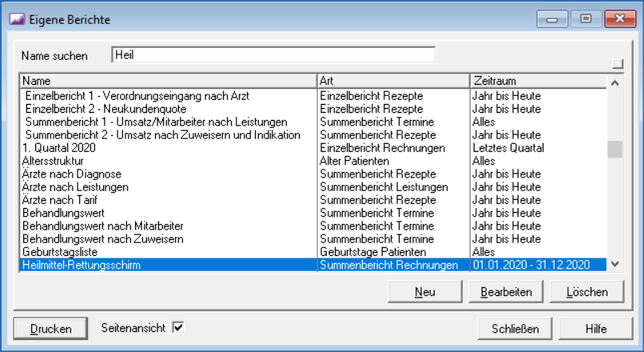Minimize the Eigene Berichte window
Image resolution: width=644 pixels, height=352 pixels.
(x=552, y=19)
